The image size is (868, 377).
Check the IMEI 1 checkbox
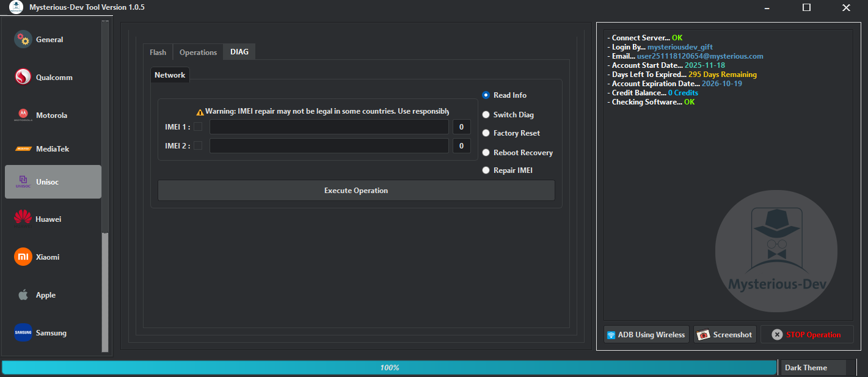tap(199, 126)
